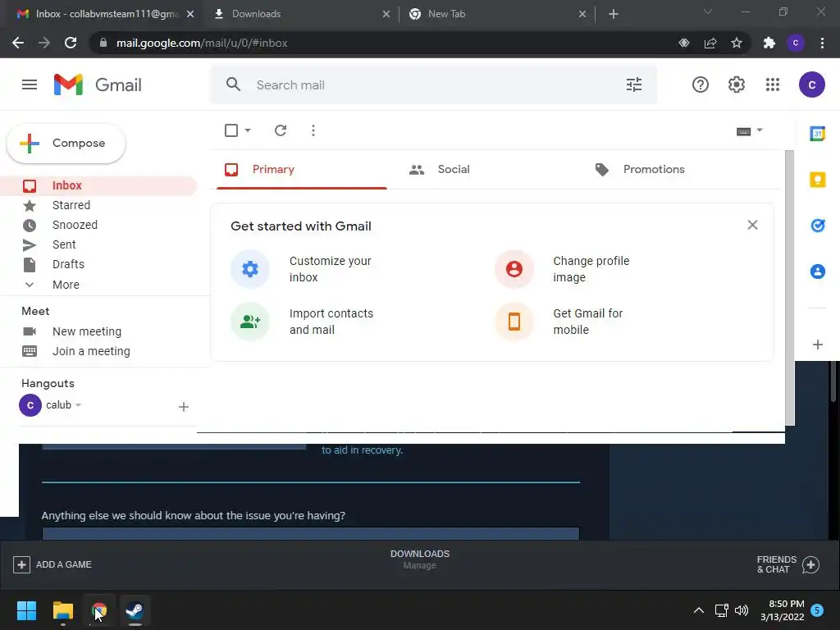The width and height of the screenshot is (840, 630).
Task: Open Gmail settings gear
Action: tap(737, 84)
